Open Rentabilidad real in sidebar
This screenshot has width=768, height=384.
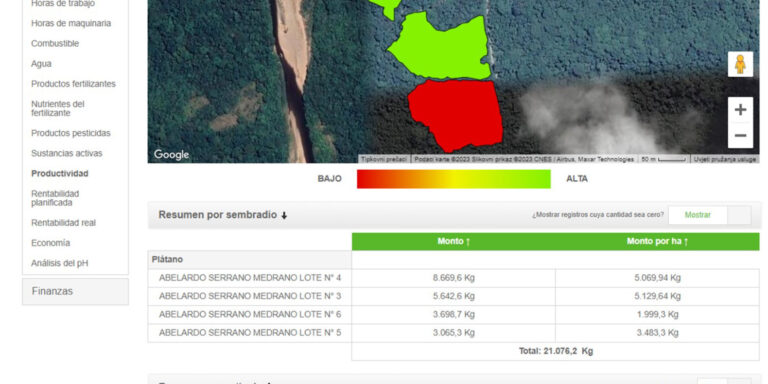(x=63, y=223)
